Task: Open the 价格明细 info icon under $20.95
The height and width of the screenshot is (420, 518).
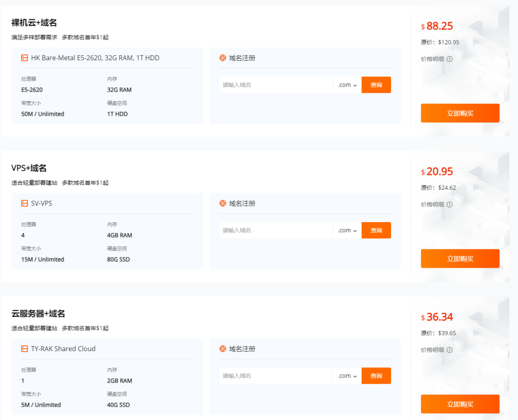Action: point(450,204)
